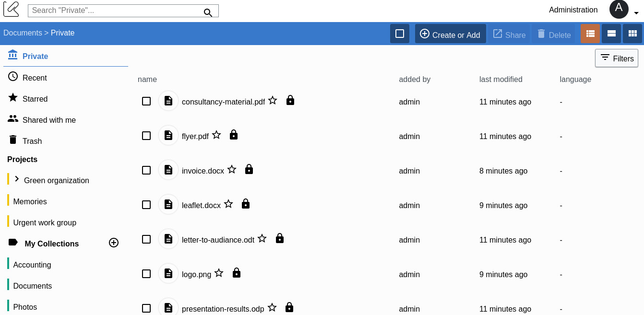644x315 pixels.
Task: Check the letter-to-audiance.odt checkbox
Action: (x=146, y=239)
